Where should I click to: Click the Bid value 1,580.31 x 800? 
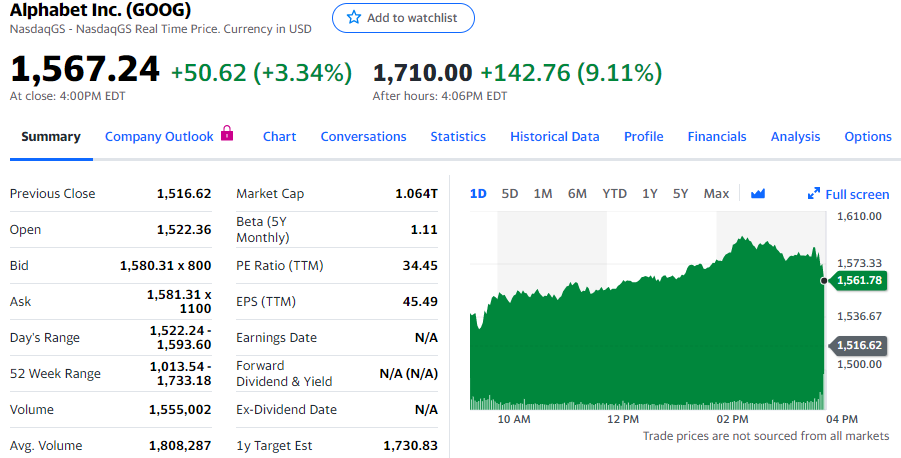[x=165, y=265]
